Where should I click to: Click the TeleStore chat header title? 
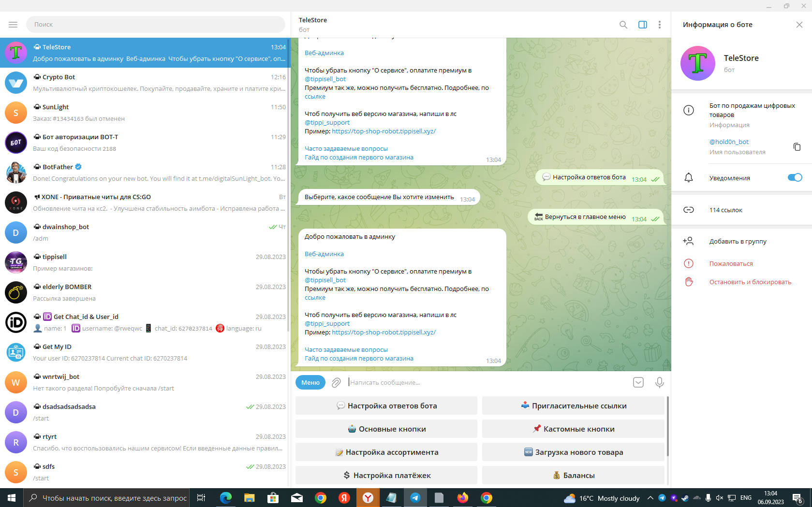point(313,20)
